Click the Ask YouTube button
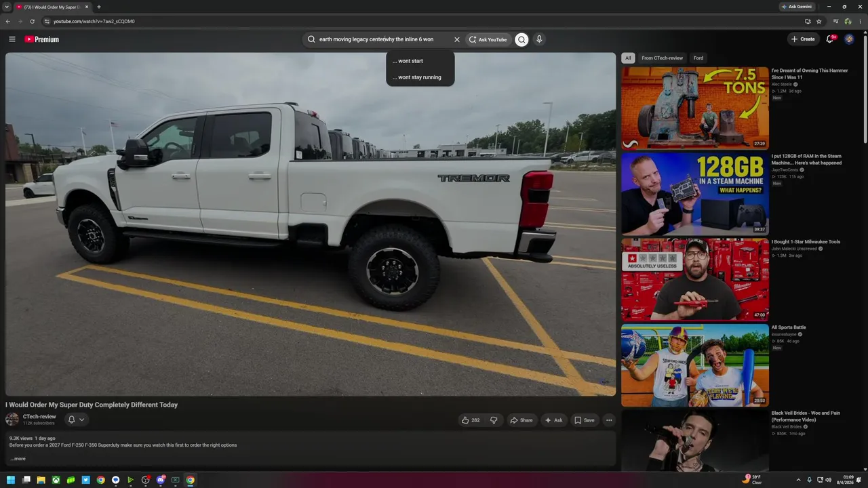Image resolution: width=868 pixels, height=488 pixels. [x=488, y=39]
